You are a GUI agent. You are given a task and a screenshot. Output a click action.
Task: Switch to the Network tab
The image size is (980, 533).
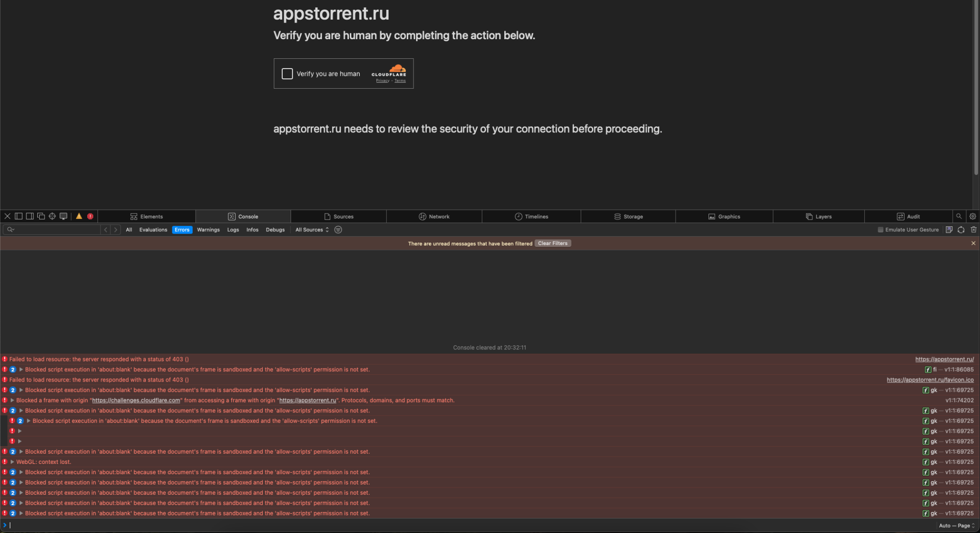click(434, 217)
